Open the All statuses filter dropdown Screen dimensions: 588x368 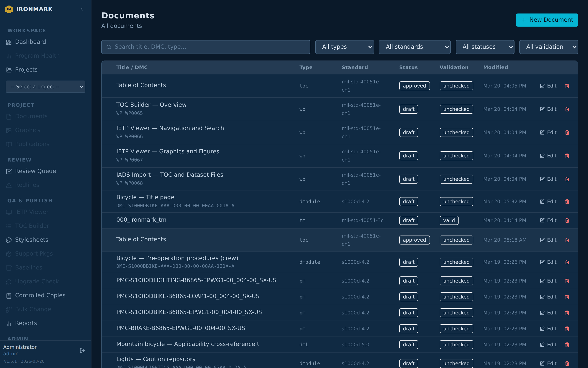coord(485,47)
